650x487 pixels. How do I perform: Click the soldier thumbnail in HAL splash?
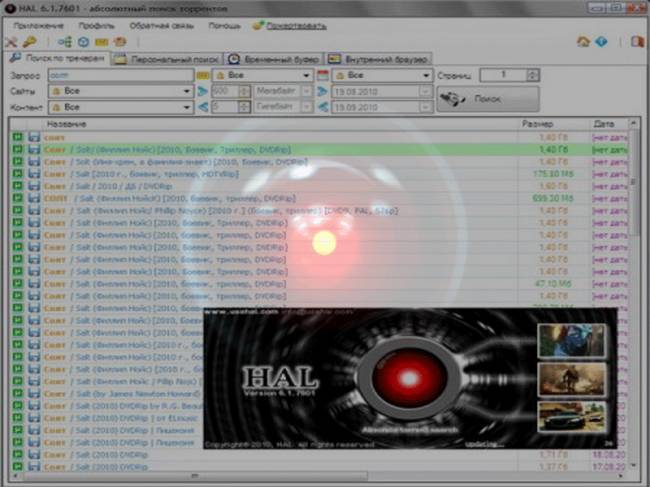[571, 380]
